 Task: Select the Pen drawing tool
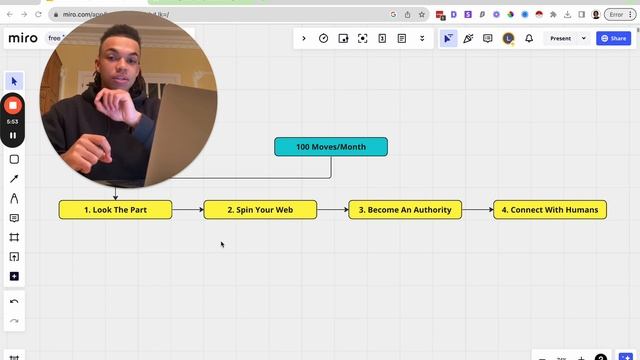point(14,198)
